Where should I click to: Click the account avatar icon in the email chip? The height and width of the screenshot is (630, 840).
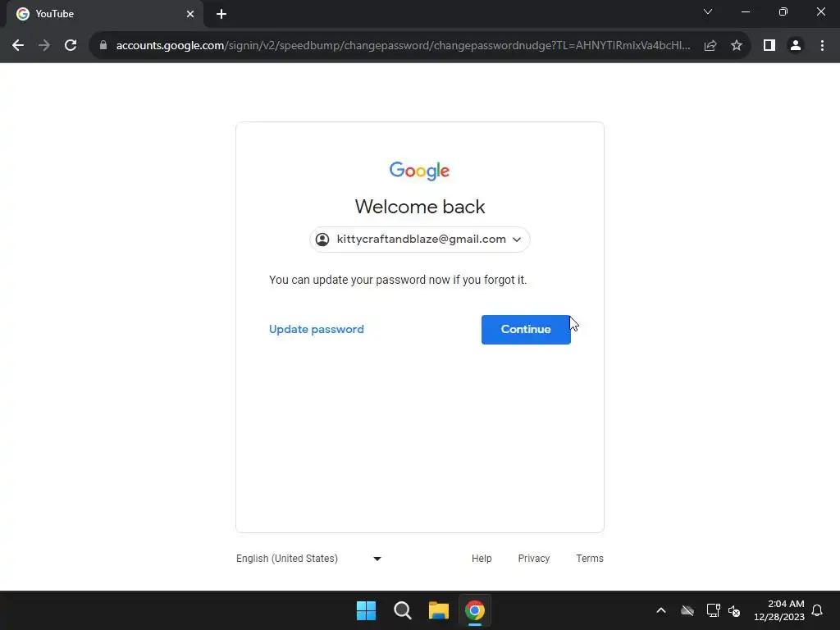pyautogui.click(x=322, y=240)
